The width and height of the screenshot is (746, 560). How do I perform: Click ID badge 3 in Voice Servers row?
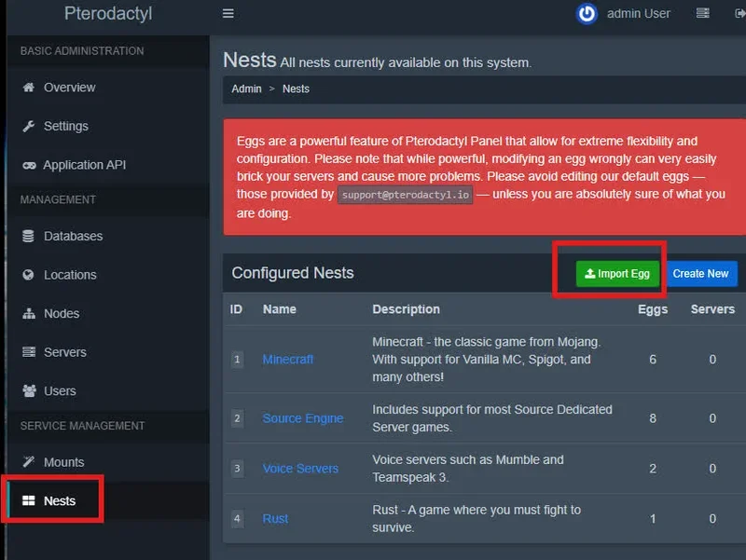click(x=237, y=469)
